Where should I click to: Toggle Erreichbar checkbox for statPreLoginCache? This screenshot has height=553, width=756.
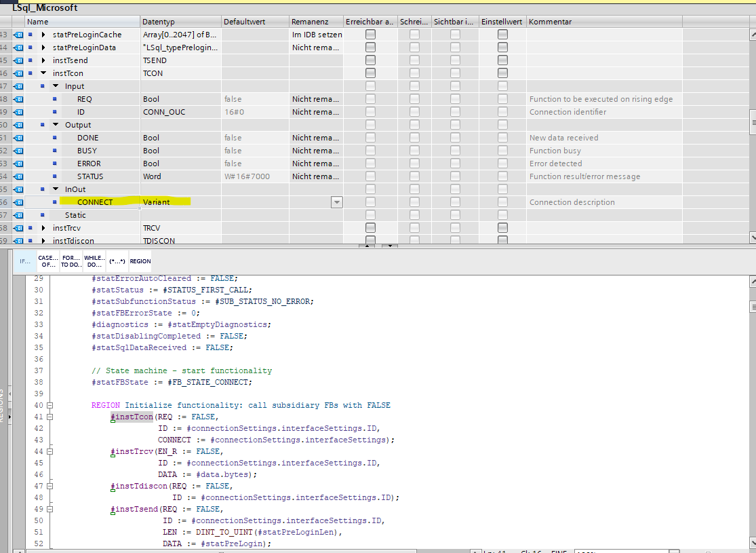[370, 35]
